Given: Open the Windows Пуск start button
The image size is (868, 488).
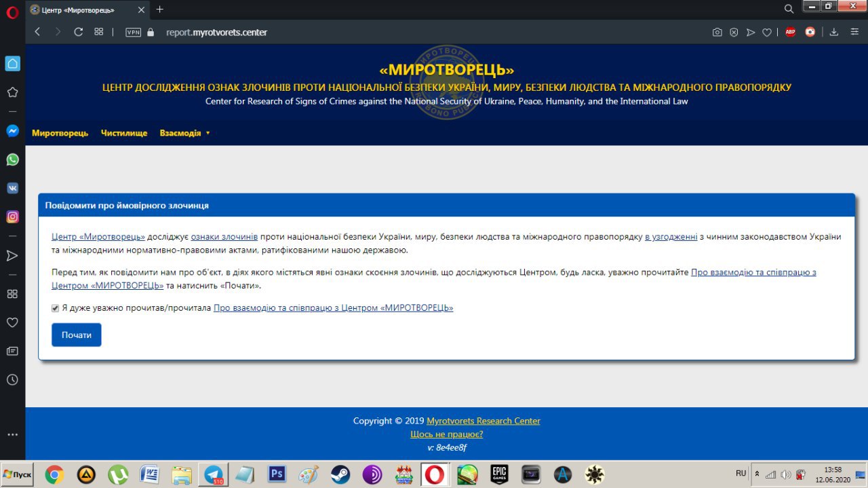Looking at the screenshot, I should tap(18, 473).
